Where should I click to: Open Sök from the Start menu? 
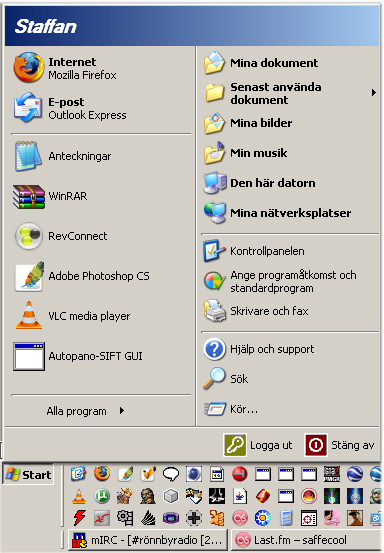click(290, 379)
